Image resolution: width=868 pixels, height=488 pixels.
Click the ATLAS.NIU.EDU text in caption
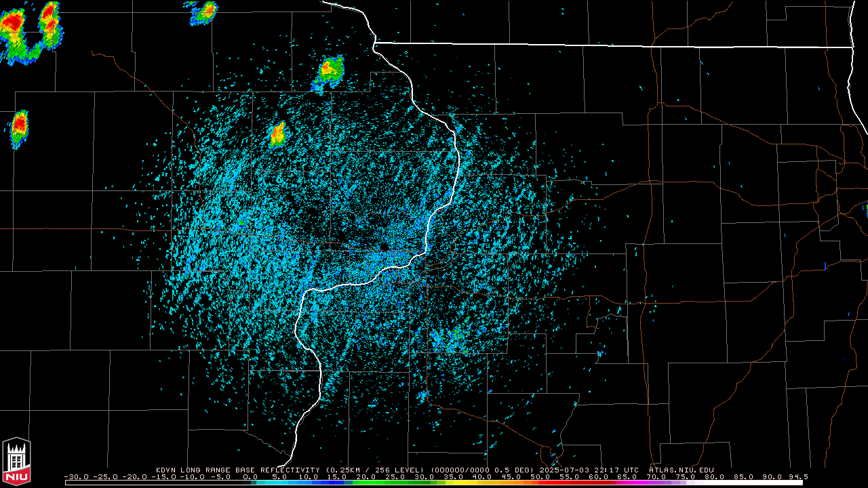tap(681, 470)
